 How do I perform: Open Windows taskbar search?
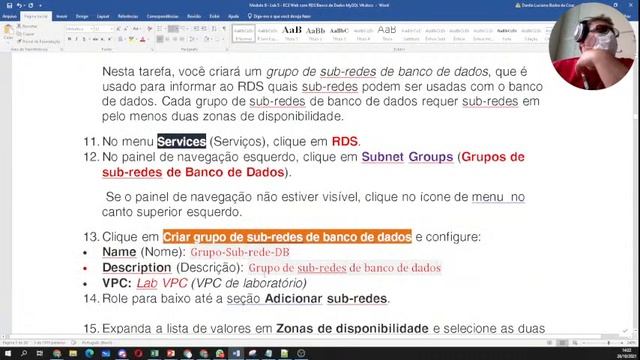[24, 353]
